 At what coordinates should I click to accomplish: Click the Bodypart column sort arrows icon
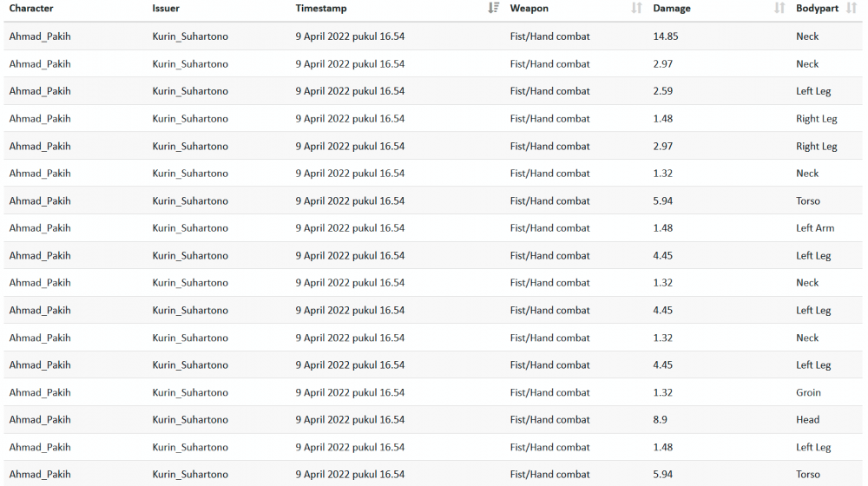[851, 8]
